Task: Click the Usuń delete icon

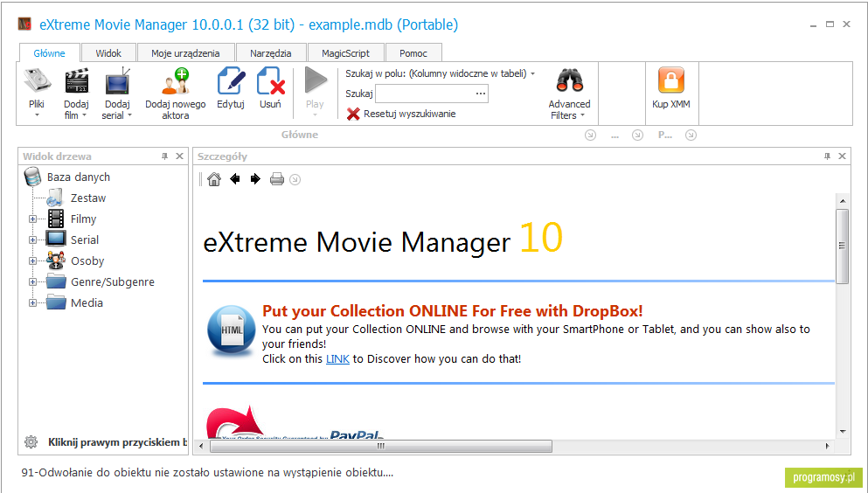Action: 271,80
